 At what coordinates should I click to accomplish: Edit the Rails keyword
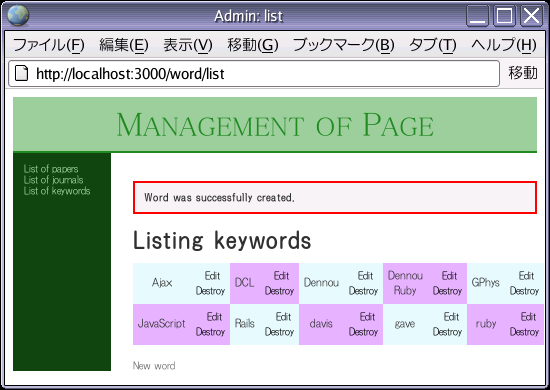(x=283, y=317)
